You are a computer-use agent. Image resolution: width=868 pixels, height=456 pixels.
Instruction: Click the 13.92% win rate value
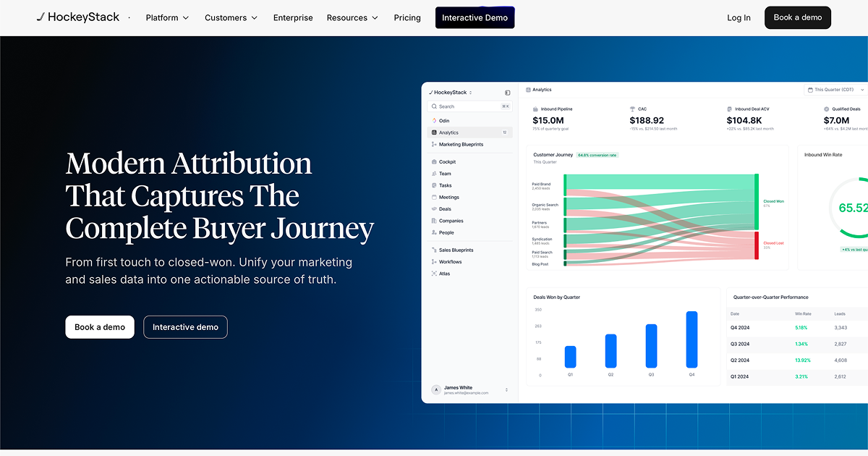(803, 360)
